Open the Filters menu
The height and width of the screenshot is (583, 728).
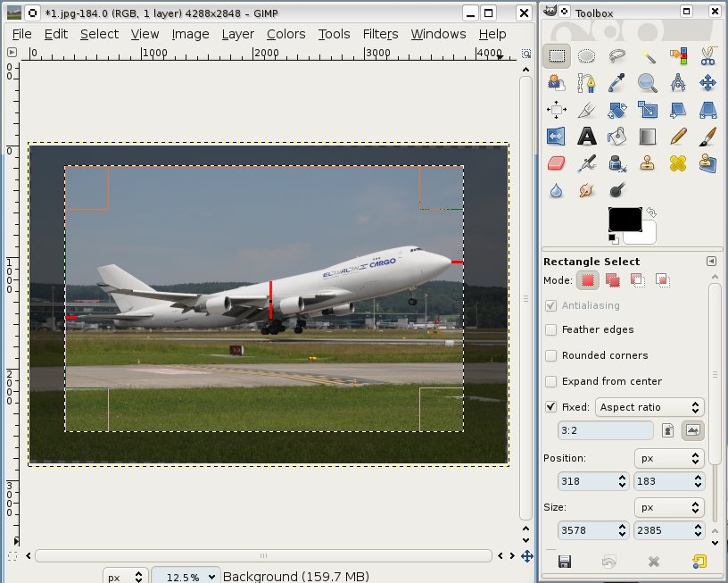pos(380,34)
